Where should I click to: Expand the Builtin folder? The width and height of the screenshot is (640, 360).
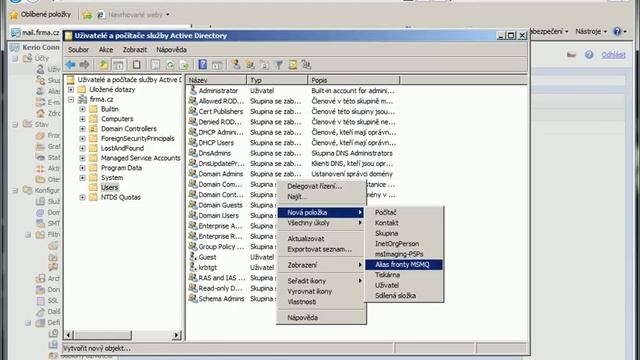(x=82, y=109)
